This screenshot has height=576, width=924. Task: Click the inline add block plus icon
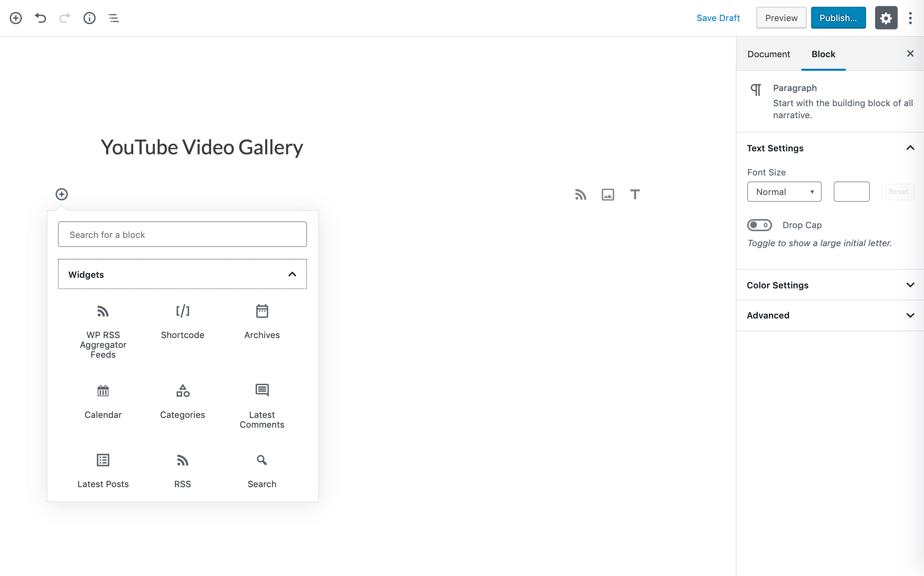[x=62, y=194]
